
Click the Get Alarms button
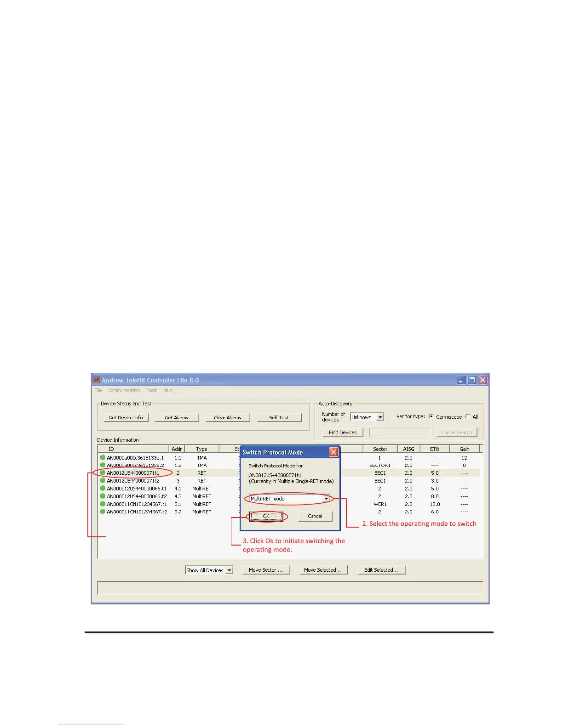point(177,417)
